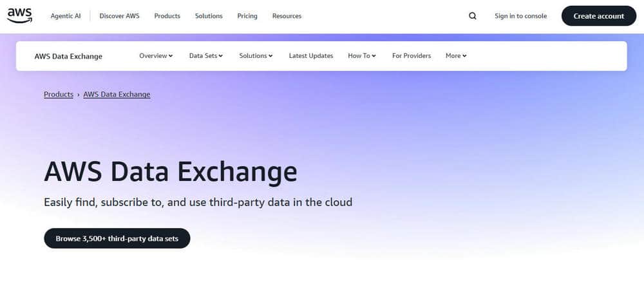Open Latest Updates page
This screenshot has width=644, height=293.
(x=311, y=56)
